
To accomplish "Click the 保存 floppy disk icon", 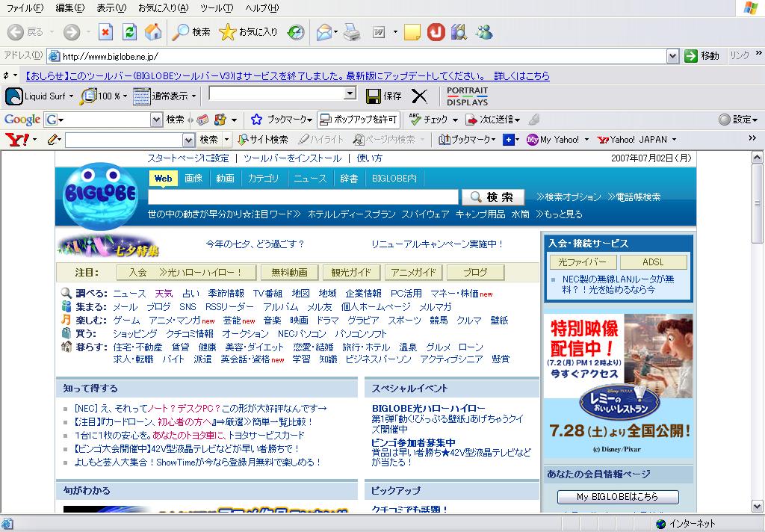I will (374, 96).
